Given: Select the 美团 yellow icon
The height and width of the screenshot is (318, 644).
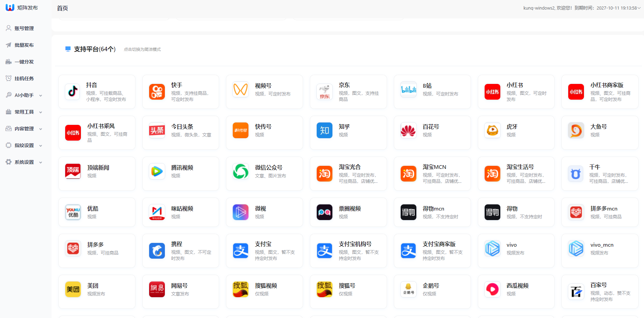Looking at the screenshot, I should click(73, 289).
